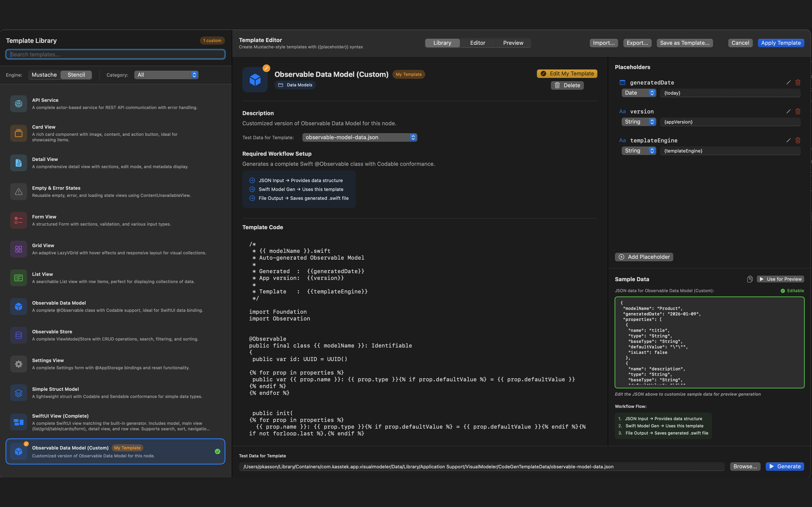
Task: Select the Observable Store database icon
Action: [18, 335]
